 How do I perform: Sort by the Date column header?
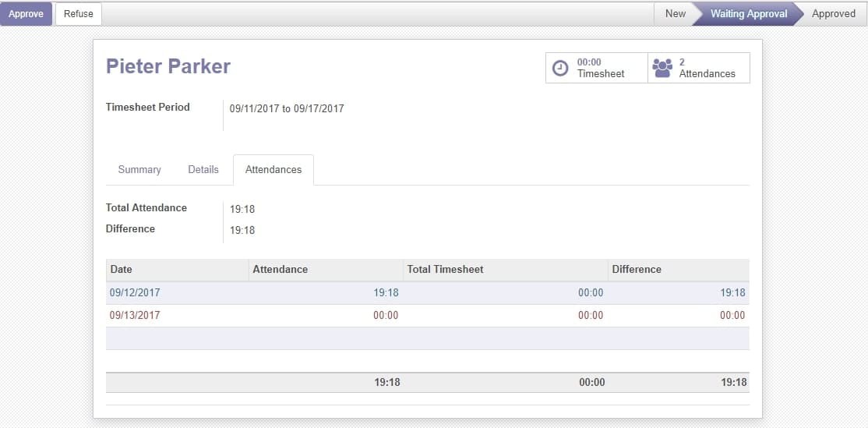point(177,270)
